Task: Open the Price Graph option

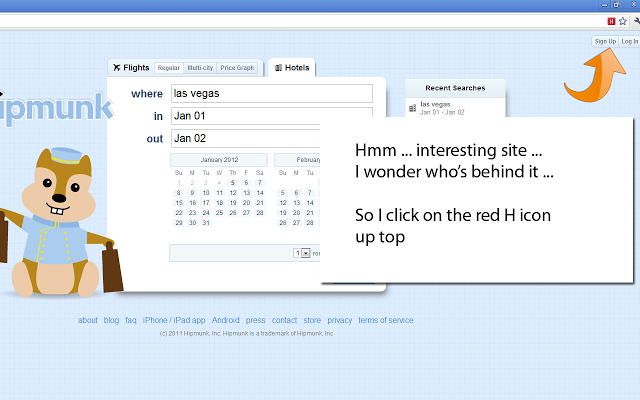Action: tap(237, 68)
